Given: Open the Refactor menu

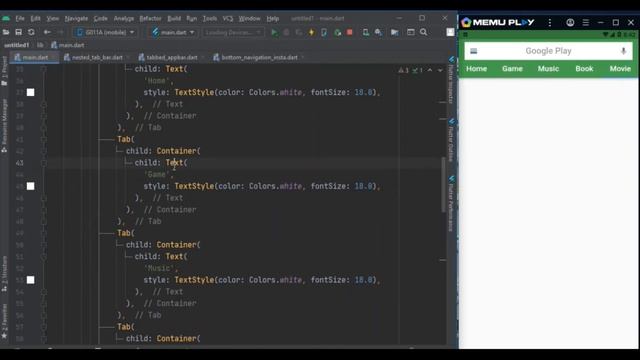Looking at the screenshot, I should click(150, 18).
